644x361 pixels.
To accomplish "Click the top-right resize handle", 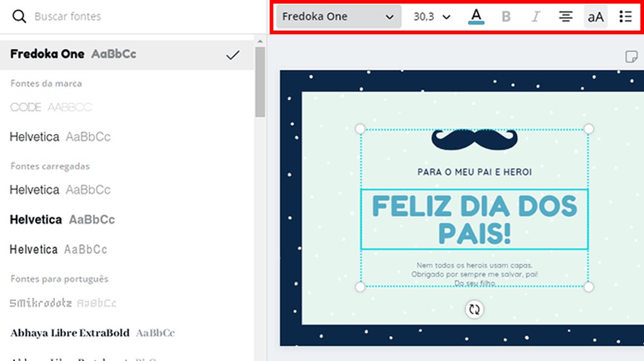I will [588, 129].
